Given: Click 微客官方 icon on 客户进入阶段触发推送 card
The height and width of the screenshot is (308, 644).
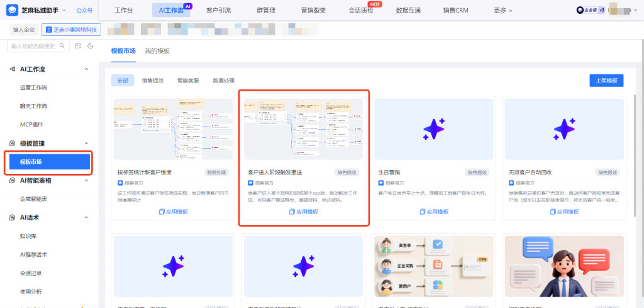Looking at the screenshot, I should pos(250,183).
